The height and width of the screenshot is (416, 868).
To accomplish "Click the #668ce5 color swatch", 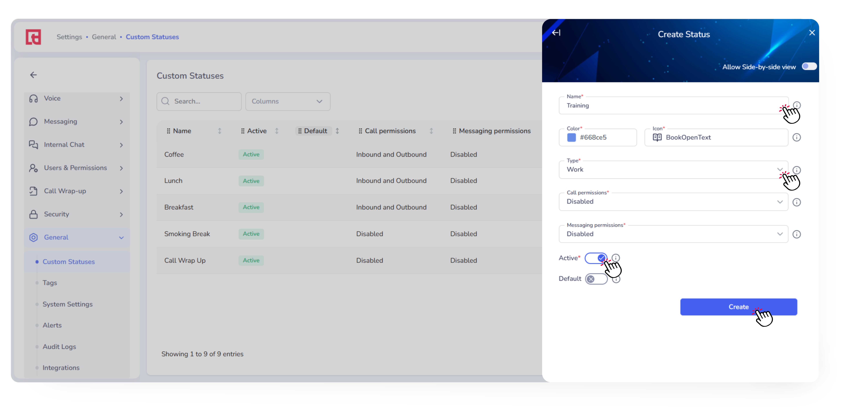I will tap(571, 137).
